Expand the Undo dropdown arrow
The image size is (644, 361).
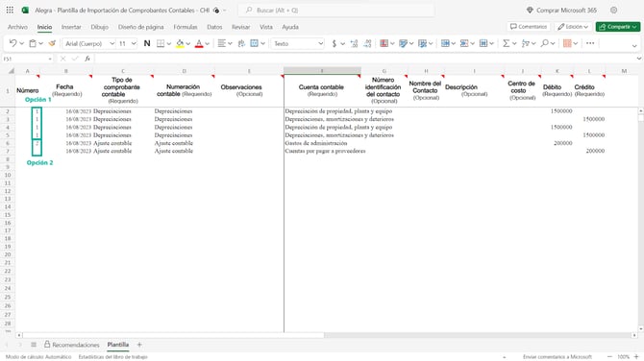pos(22,43)
